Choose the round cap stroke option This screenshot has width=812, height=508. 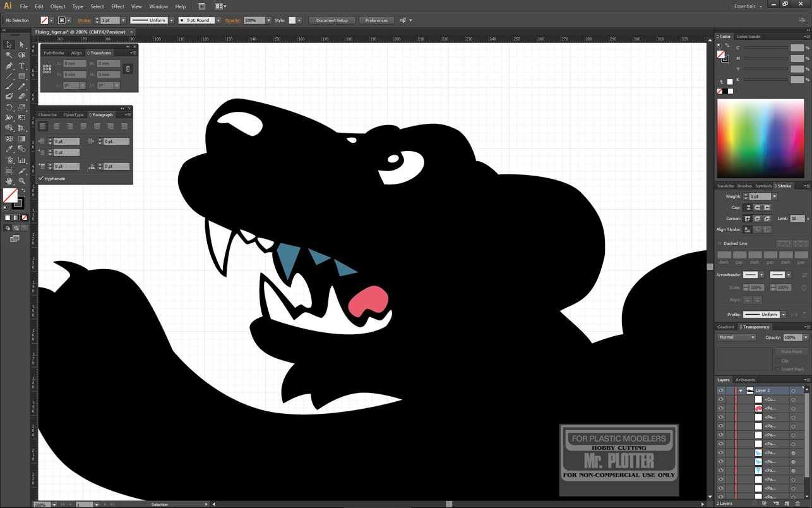[757, 207]
